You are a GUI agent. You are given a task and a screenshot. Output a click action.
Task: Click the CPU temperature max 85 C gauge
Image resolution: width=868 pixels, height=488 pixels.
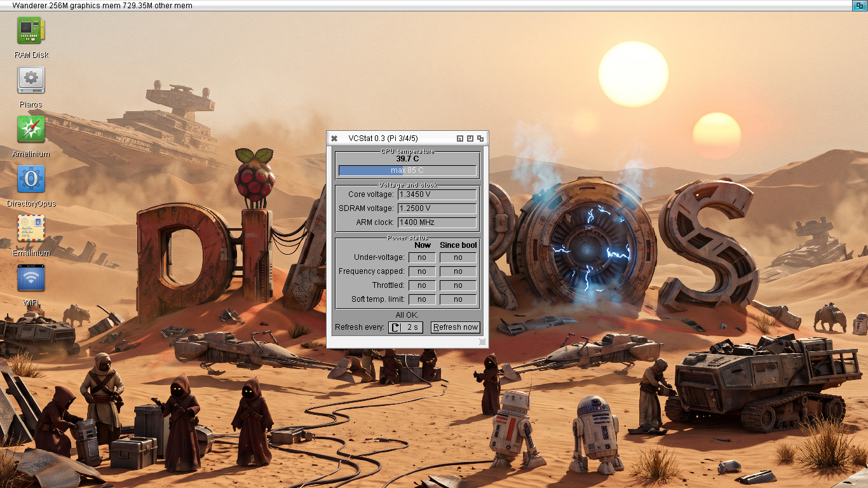(407, 170)
